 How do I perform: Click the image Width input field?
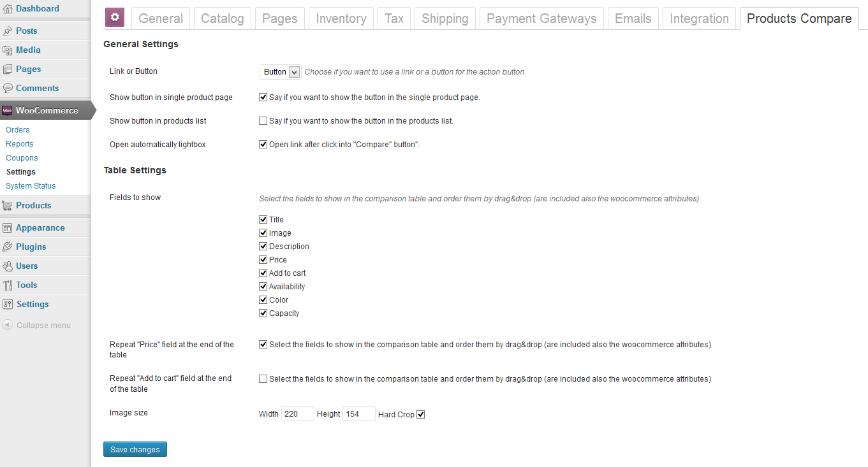pyautogui.click(x=298, y=414)
